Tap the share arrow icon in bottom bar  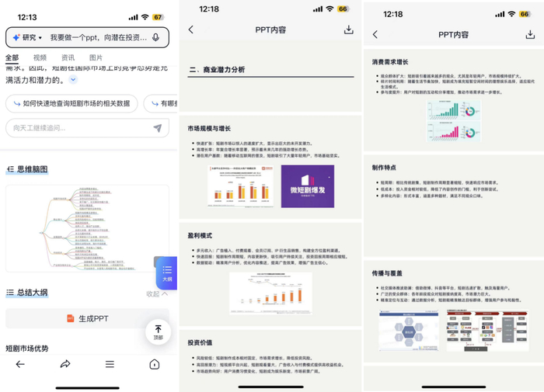pyautogui.click(x=65, y=364)
